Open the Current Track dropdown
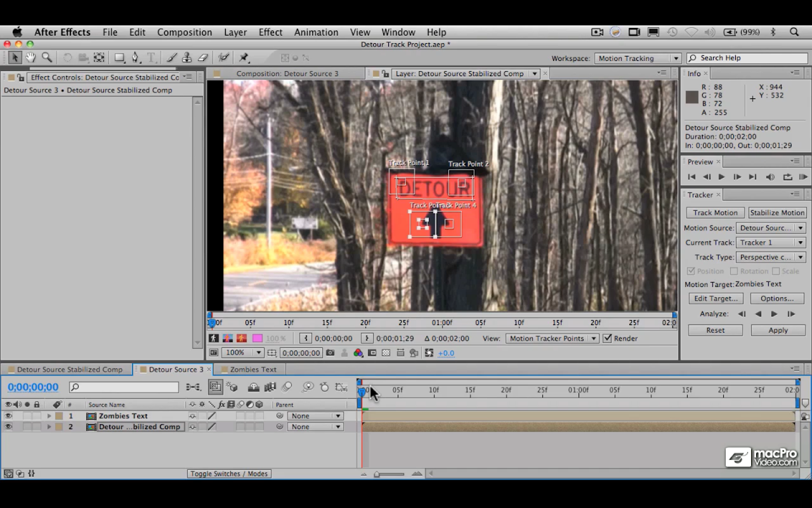 771,243
